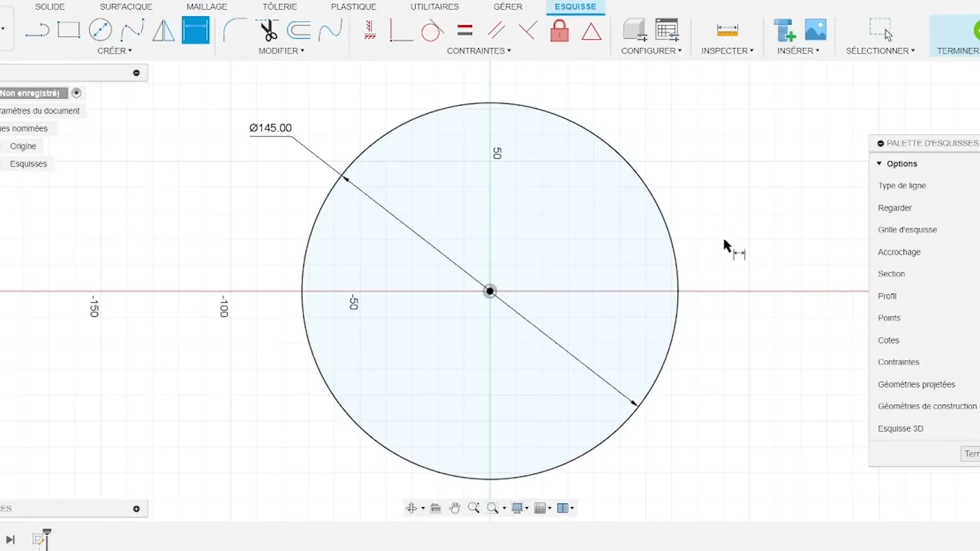Activate the Zoom magnifier tool
980x551 pixels.
point(474,508)
